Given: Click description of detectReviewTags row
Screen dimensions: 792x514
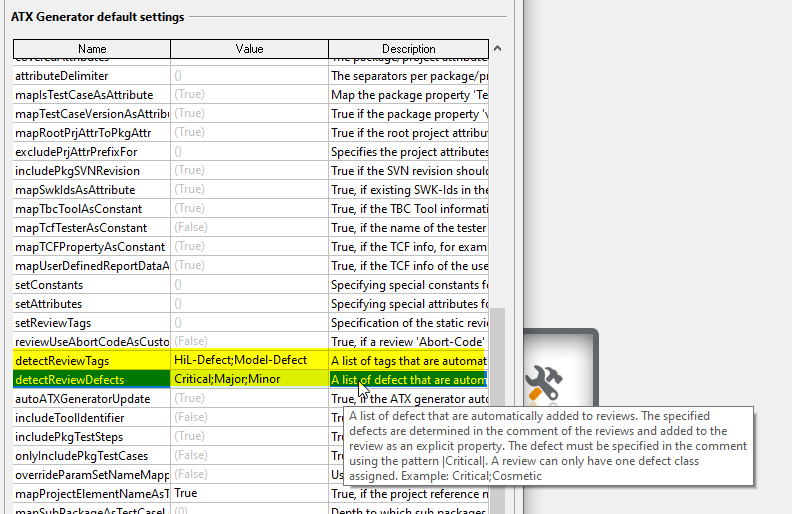Looking at the screenshot, I should 408,360.
